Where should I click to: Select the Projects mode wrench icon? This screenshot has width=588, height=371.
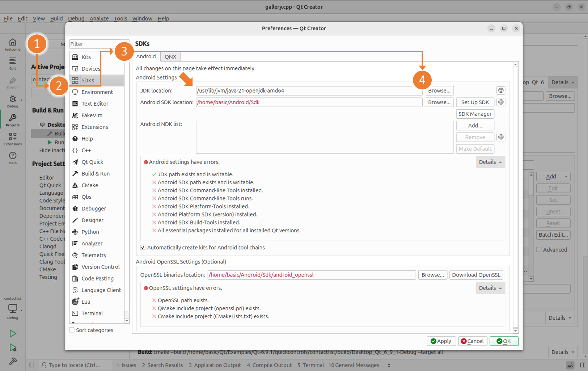(13, 120)
